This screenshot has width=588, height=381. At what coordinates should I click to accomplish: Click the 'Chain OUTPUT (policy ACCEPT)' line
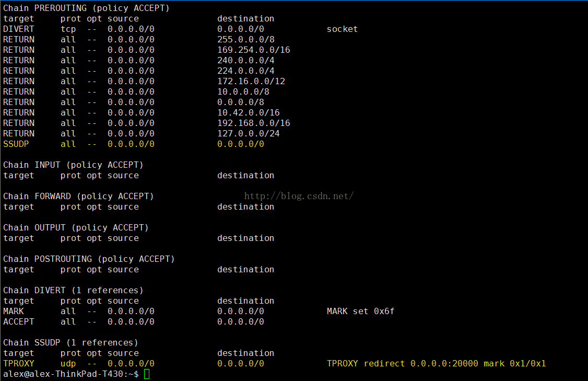pyautogui.click(x=76, y=228)
